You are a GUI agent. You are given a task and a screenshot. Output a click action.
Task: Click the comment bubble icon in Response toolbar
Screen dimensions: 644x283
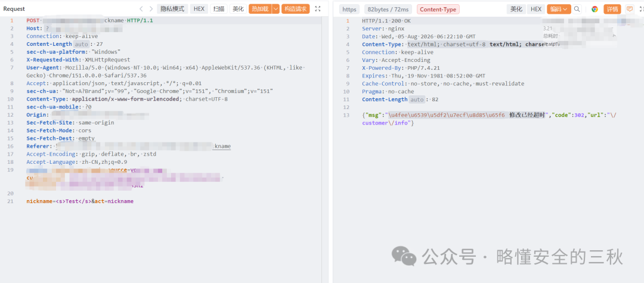629,9
